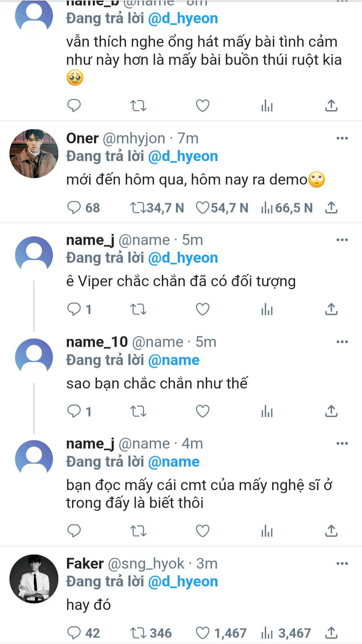Open Oner's profile picture
This screenshot has width=362, height=644.
coord(34,154)
